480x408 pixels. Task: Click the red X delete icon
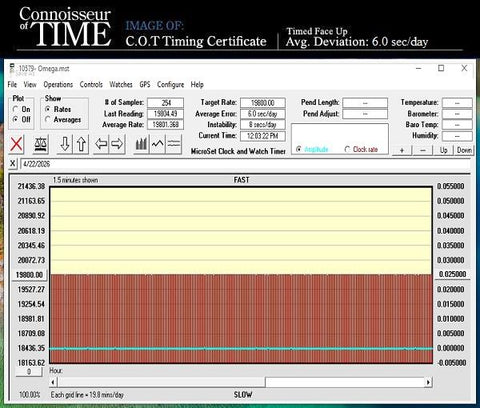click(x=16, y=144)
